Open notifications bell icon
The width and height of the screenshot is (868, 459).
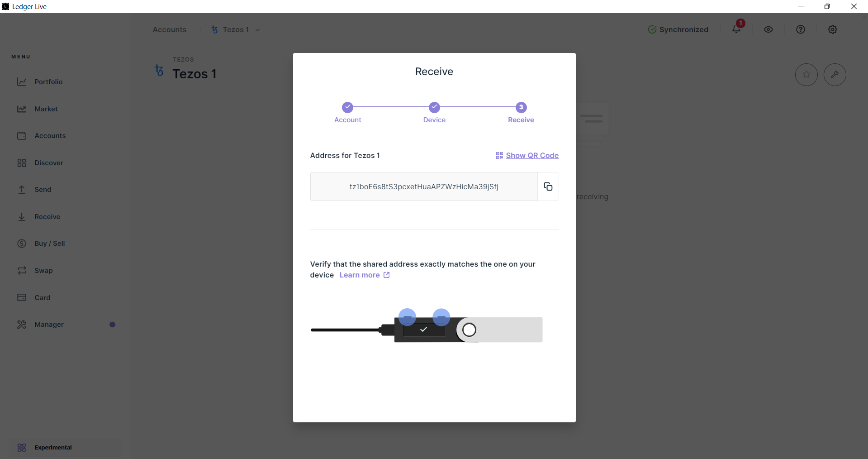pos(736,29)
